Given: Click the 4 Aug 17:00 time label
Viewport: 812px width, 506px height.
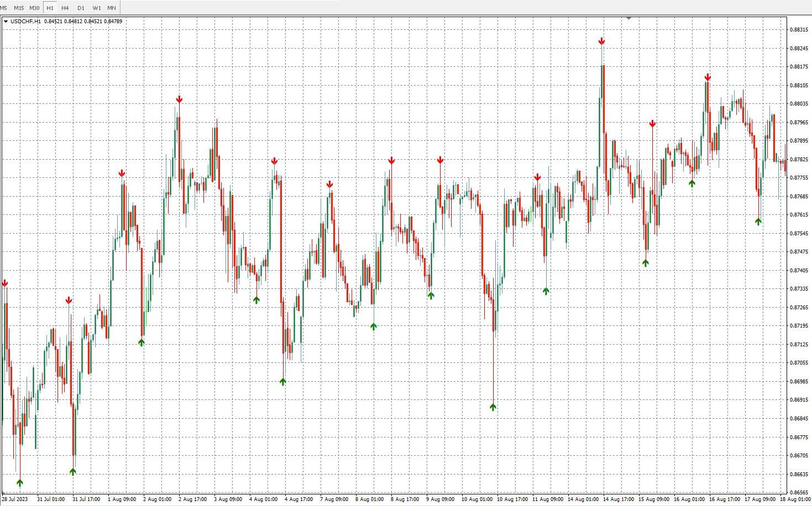Looking at the screenshot, I should coord(298,499).
